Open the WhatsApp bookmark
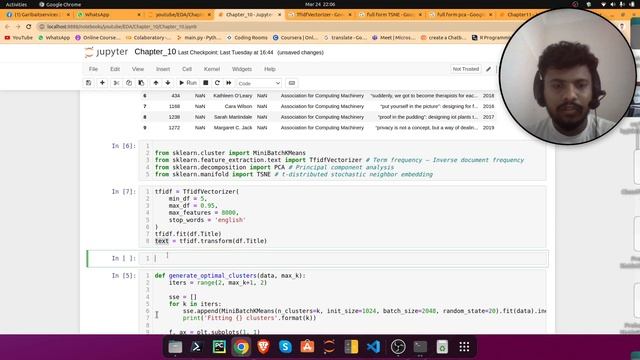Viewport: 640px width, 360px height. [54, 38]
